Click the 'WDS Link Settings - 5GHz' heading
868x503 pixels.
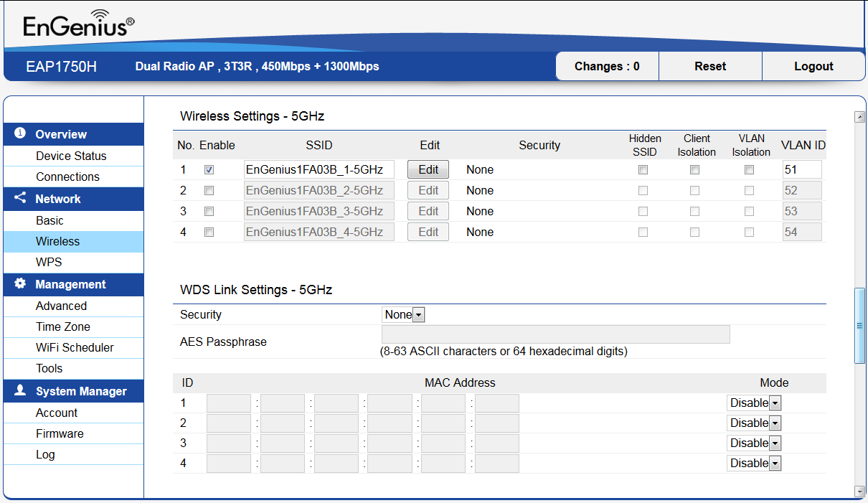[256, 291]
